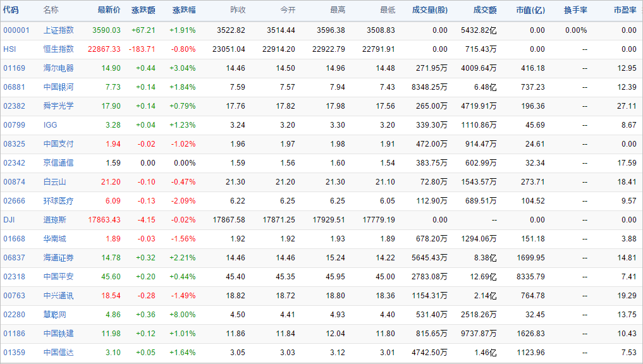The height and width of the screenshot is (364, 643).
Task: Open stock code 000001 link
Action: (16, 30)
